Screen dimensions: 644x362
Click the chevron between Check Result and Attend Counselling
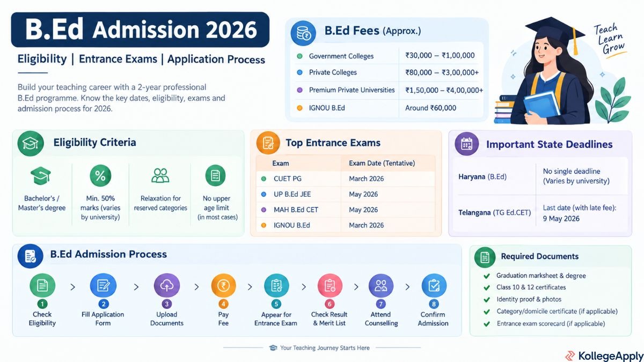pyautogui.click(x=356, y=287)
